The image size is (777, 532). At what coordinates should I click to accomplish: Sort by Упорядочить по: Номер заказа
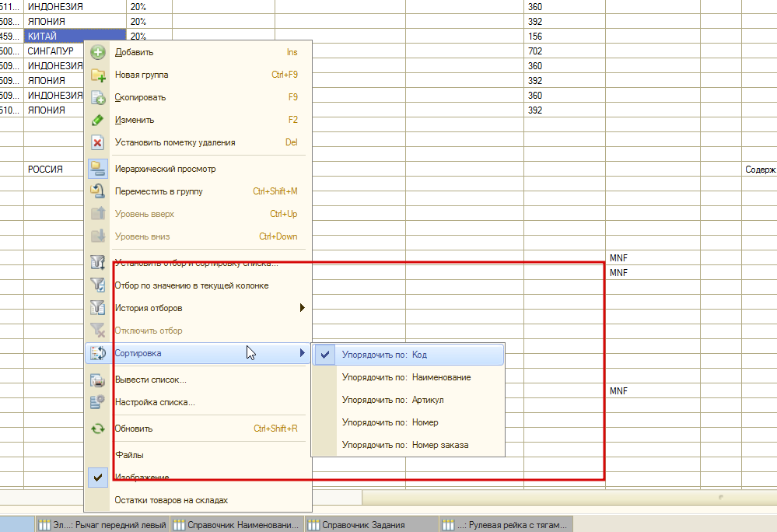[408, 445]
